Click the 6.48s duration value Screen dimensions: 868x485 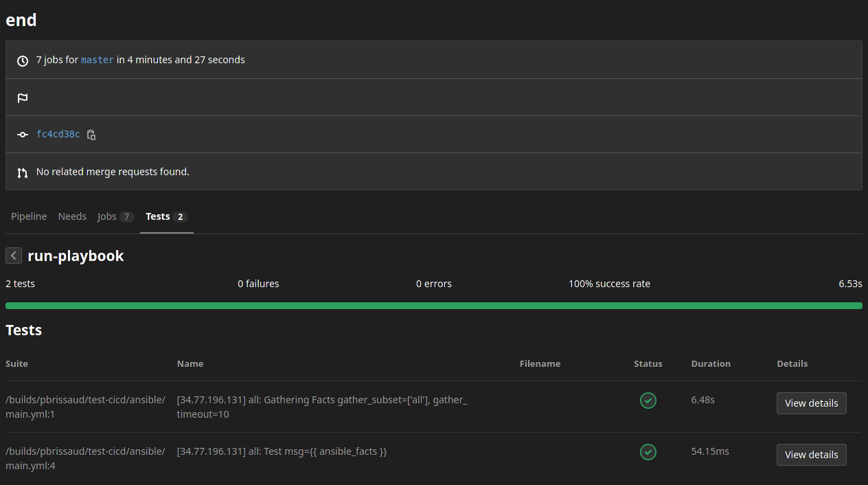(x=703, y=399)
